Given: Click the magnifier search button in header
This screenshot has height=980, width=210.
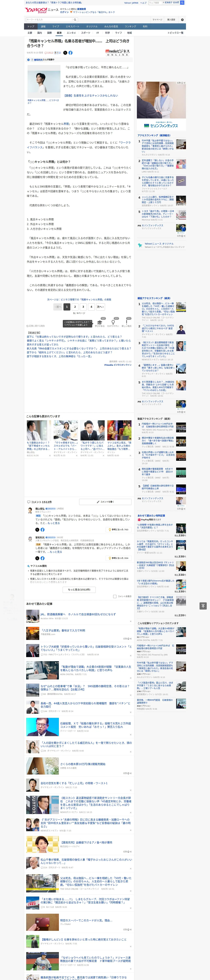Looking at the screenshot, I should pos(75,19).
